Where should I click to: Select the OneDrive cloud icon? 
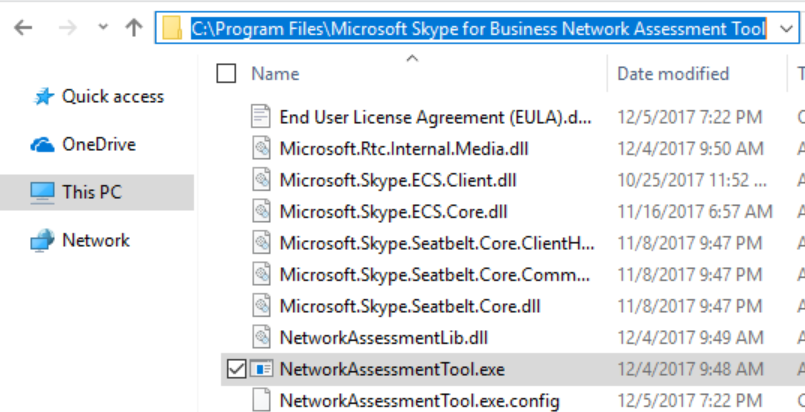pos(42,144)
